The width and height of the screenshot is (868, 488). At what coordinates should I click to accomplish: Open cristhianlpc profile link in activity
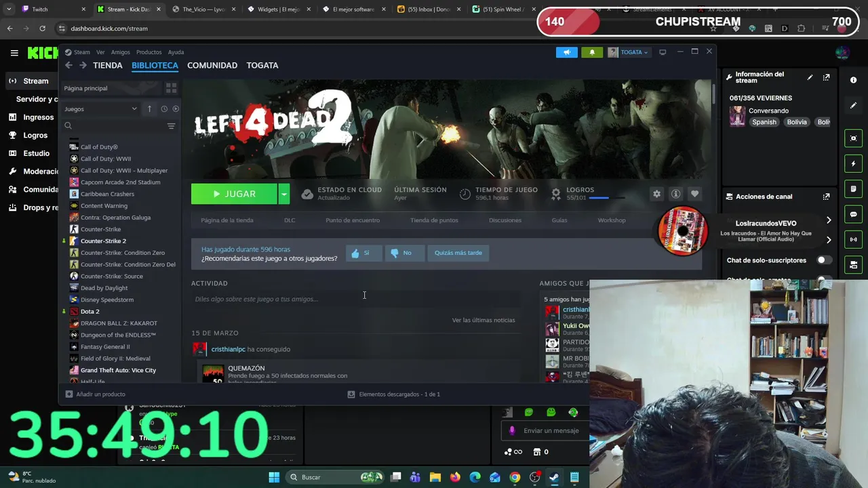pyautogui.click(x=228, y=349)
